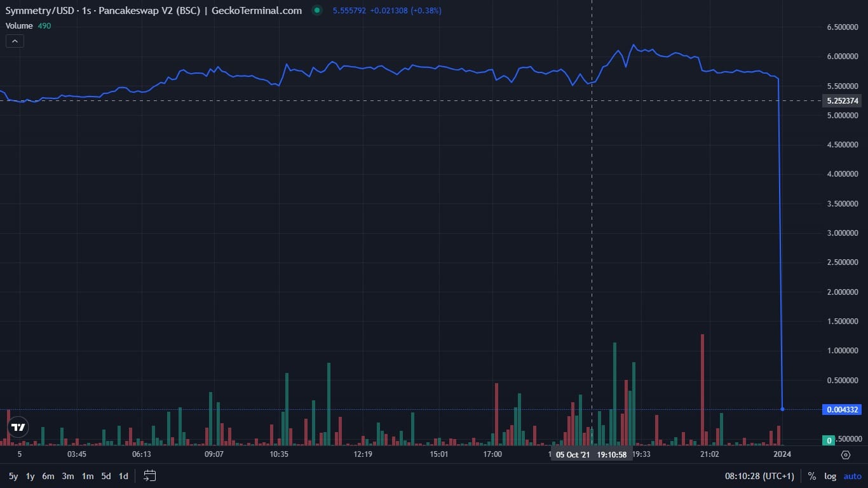Open the timezone menu showing UTC+1
The width and height of the screenshot is (868, 488).
[x=759, y=476]
